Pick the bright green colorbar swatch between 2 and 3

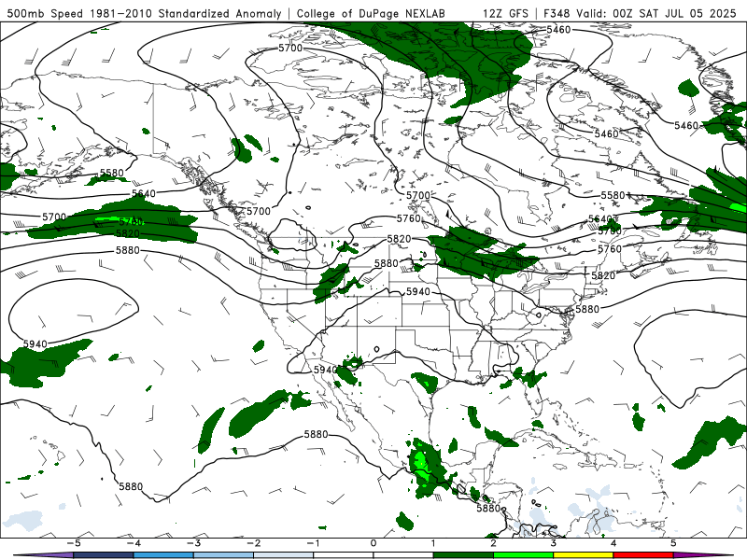[x=524, y=555]
